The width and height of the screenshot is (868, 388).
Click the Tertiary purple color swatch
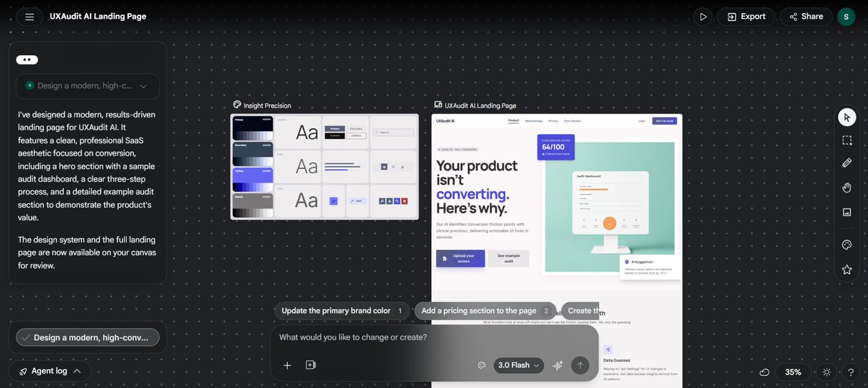(252, 179)
